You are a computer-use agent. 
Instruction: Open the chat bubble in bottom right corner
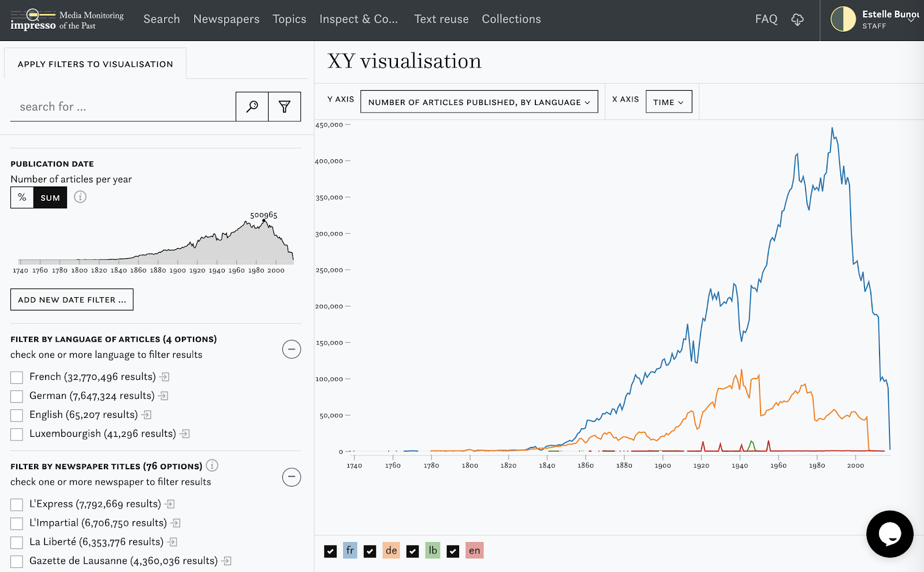(890, 534)
